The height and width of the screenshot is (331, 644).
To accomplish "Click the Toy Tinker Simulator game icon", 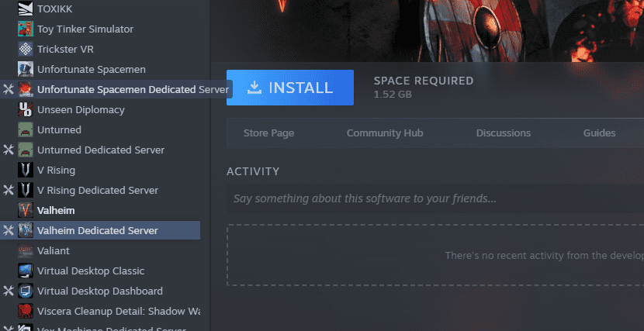I will [x=25, y=29].
